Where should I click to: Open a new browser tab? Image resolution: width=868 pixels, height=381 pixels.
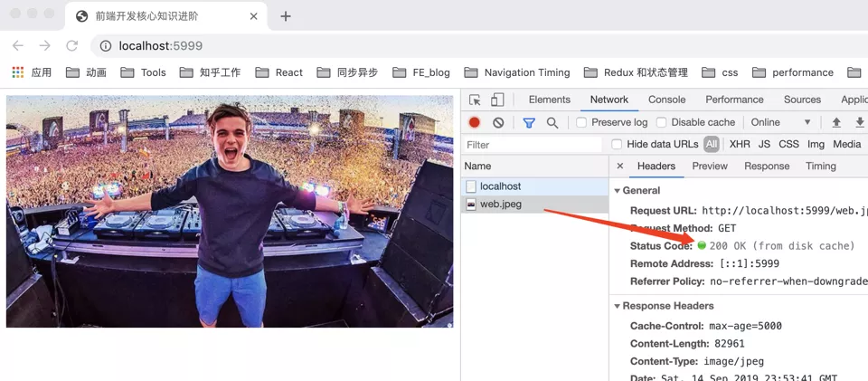286,16
